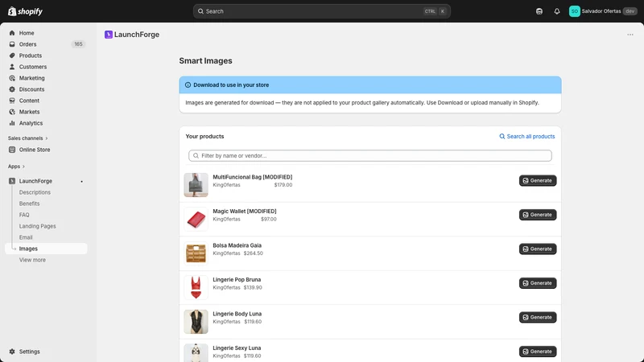Click the Lingerie Body Luna thumbnail

(196, 322)
